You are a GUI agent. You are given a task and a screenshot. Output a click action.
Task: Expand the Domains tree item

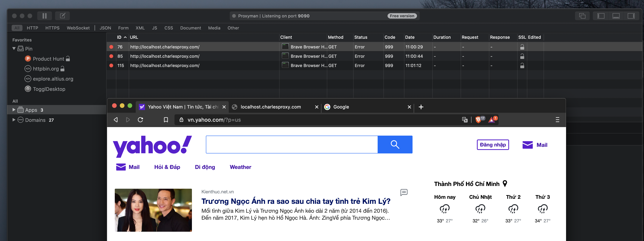coord(14,120)
